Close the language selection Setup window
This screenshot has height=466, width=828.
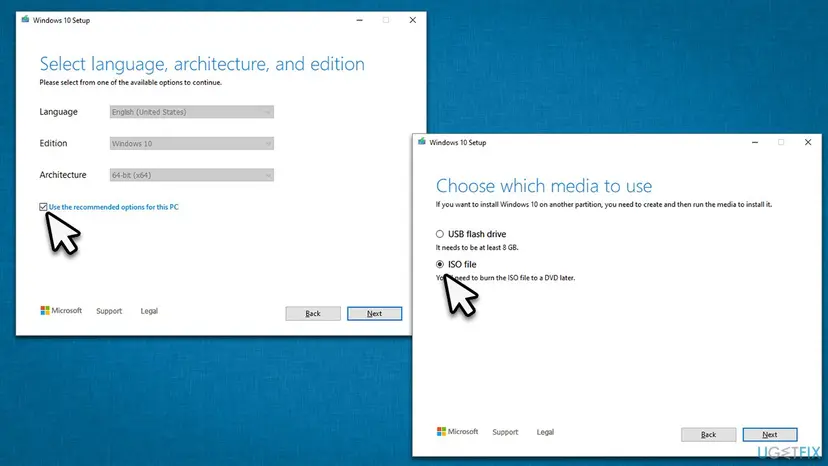coord(412,20)
